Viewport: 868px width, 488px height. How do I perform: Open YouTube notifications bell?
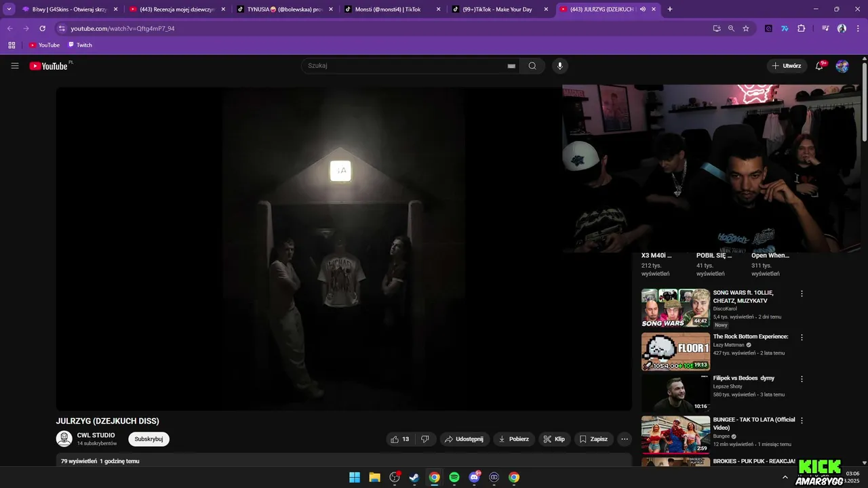tap(819, 66)
